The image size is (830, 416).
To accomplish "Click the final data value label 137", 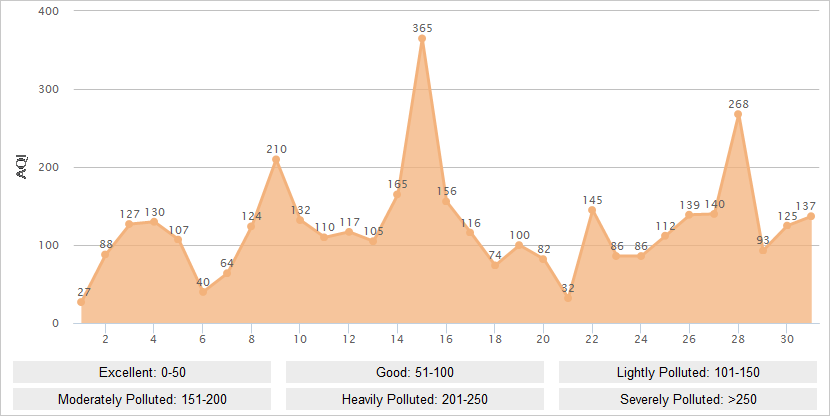I will pyautogui.click(x=806, y=206).
